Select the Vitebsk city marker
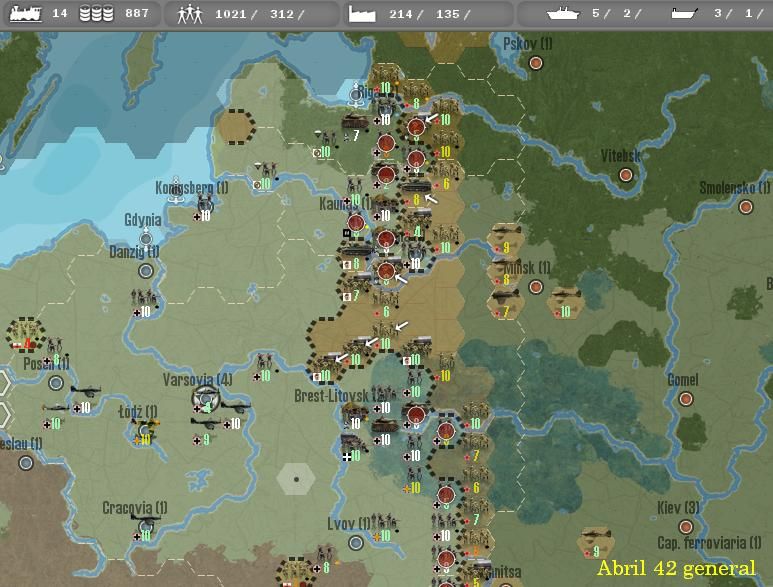This screenshot has width=773, height=587. click(626, 175)
